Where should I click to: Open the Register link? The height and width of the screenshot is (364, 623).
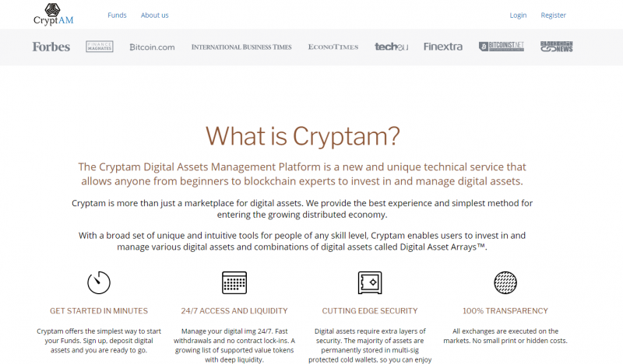tap(553, 15)
